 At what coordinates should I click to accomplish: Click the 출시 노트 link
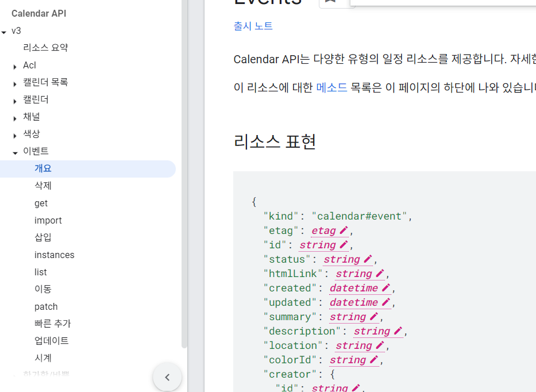tap(253, 26)
